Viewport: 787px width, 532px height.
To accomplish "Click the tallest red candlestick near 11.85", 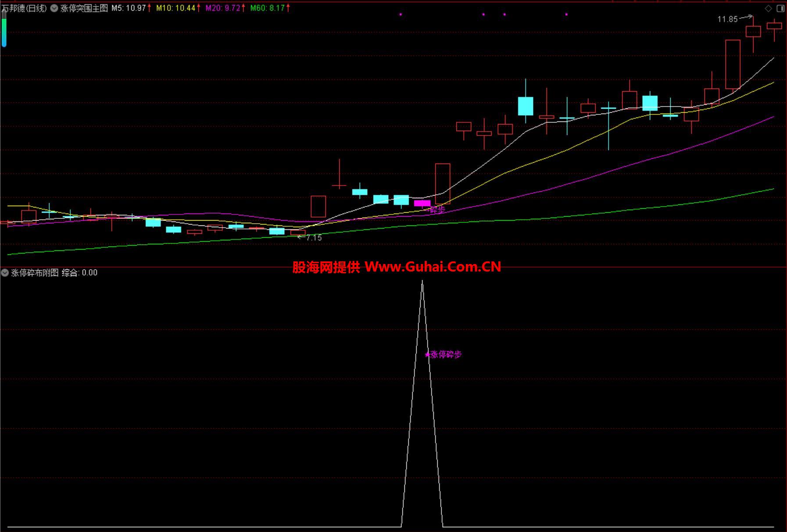I will coord(733,64).
